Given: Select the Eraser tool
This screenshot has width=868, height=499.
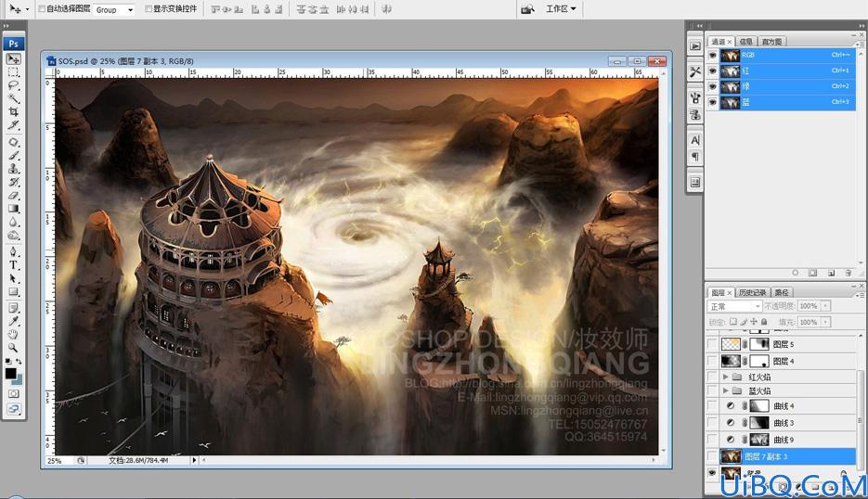Looking at the screenshot, I should point(13,196).
